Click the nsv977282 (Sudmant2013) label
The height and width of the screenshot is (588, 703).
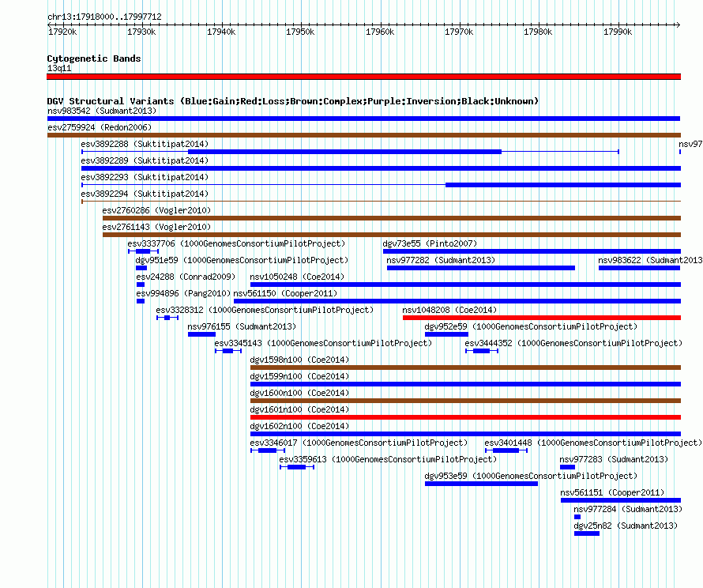click(x=441, y=260)
